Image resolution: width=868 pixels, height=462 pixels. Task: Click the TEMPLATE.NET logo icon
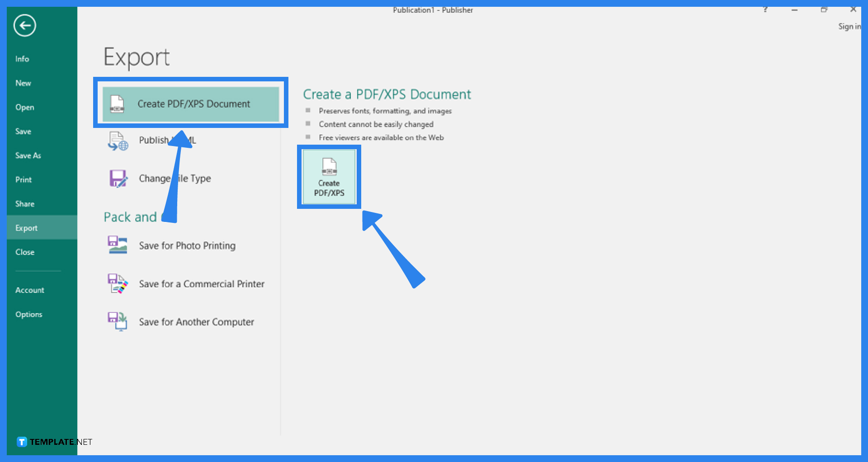pos(21,442)
